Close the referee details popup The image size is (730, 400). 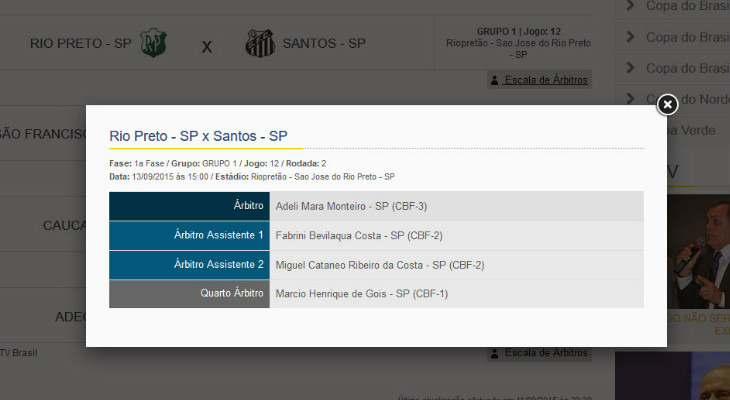[x=668, y=104]
